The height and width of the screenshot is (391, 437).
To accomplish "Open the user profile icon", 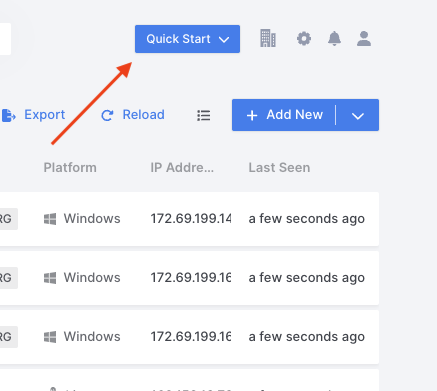I will (364, 38).
